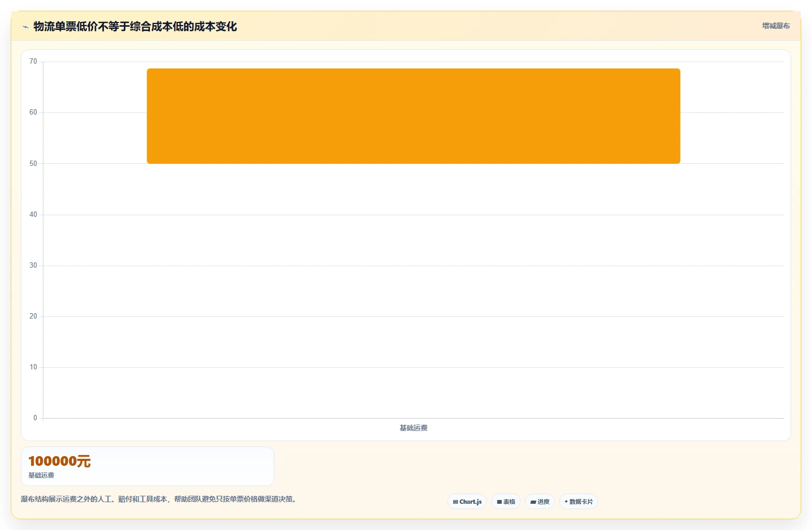Click the y-axis value 60
Screen dimensions: 812x530
[x=33, y=112]
